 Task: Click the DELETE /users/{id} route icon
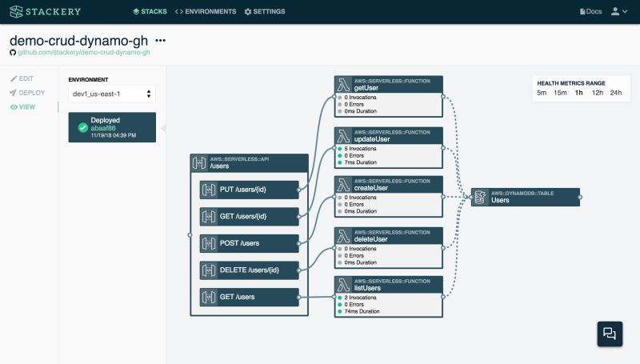209,270
